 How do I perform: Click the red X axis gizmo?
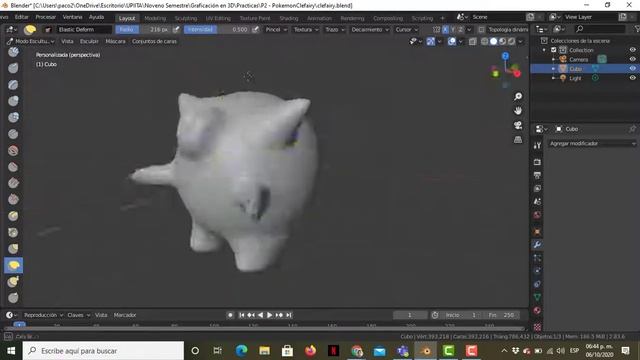coord(517,73)
